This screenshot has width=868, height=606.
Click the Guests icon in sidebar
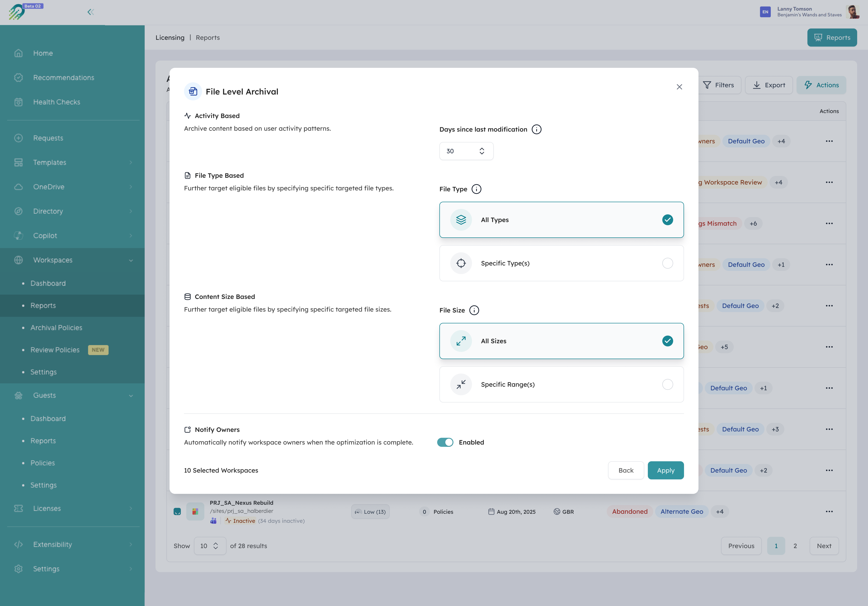tap(19, 395)
